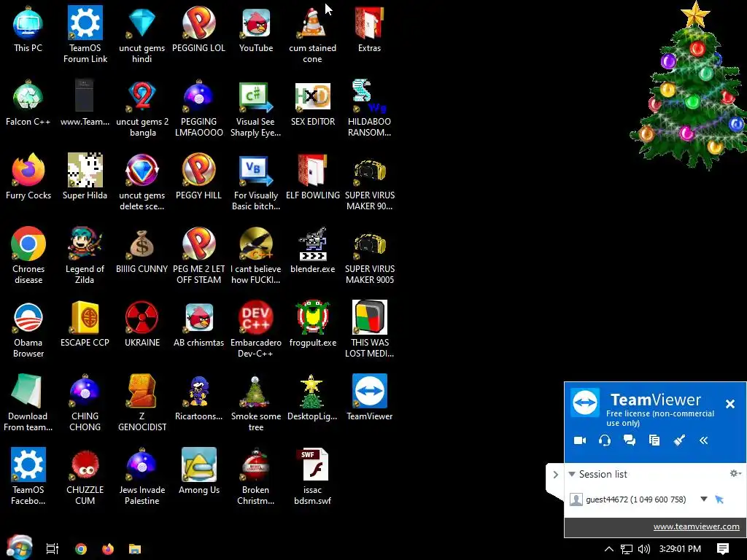
Task: Collapse TeamViewer toolbar with double chevron
Action: coord(704,440)
